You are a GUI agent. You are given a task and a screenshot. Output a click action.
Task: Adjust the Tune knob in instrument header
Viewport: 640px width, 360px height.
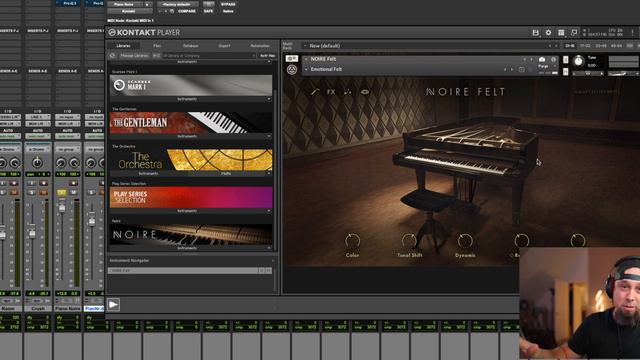(x=578, y=61)
